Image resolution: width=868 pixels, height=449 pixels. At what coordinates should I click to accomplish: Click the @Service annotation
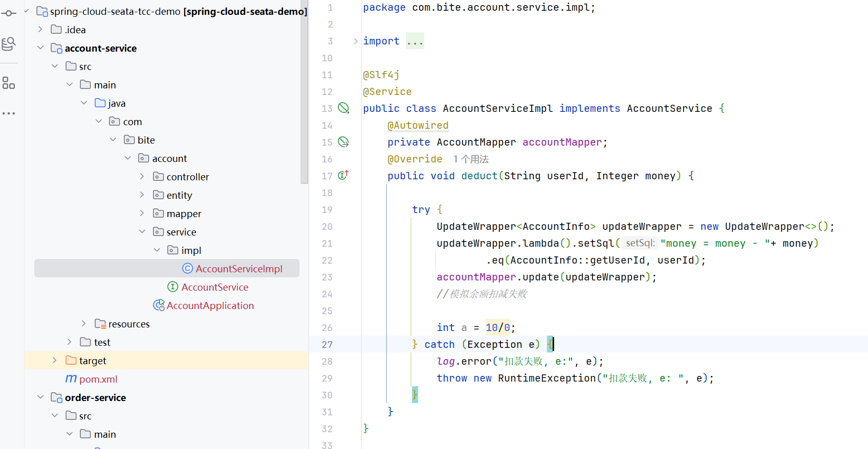(x=387, y=91)
